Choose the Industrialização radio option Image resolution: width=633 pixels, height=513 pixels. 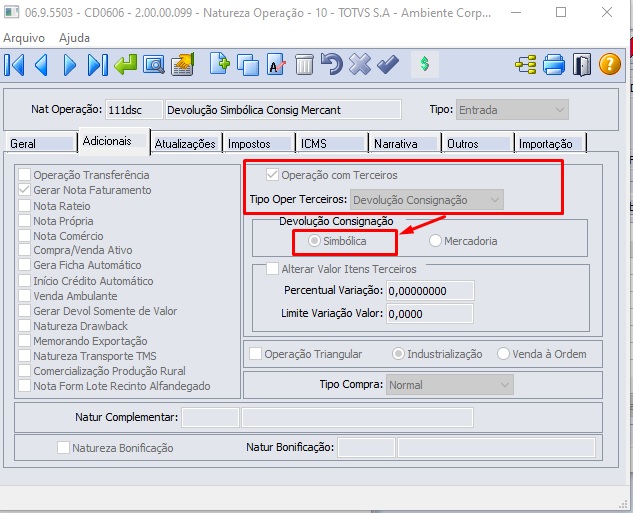(x=398, y=354)
